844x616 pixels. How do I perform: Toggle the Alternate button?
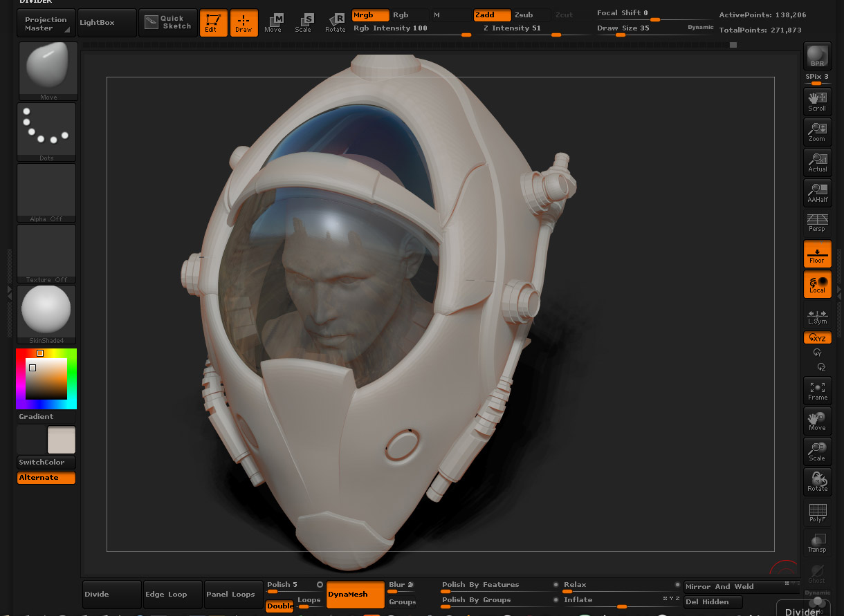point(46,478)
